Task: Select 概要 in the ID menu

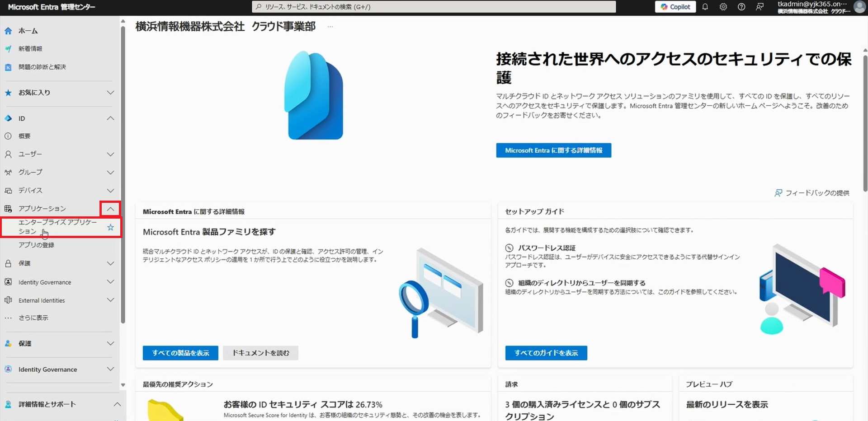Action: (24, 136)
